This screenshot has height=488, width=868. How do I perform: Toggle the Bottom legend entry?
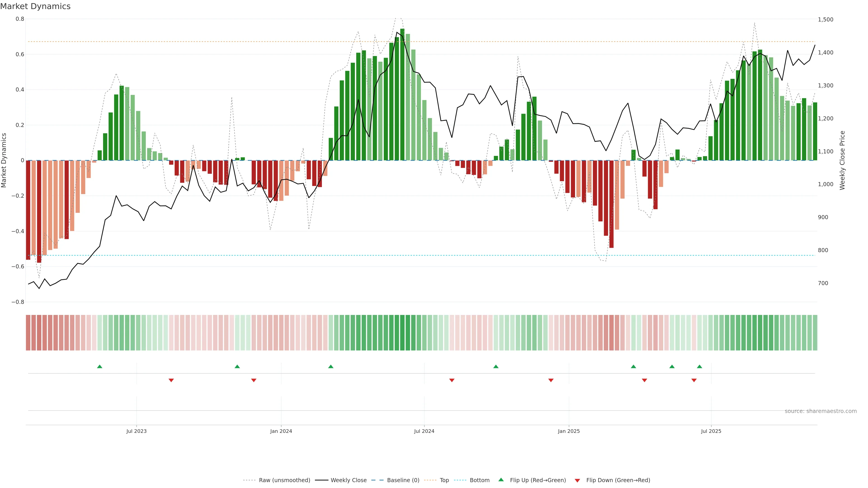click(x=479, y=480)
